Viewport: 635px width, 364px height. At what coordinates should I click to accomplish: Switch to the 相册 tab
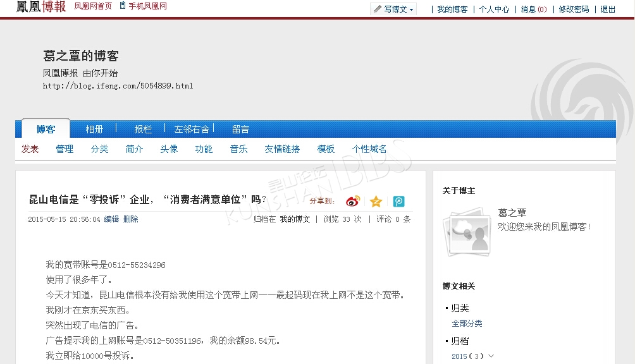pyautogui.click(x=94, y=129)
